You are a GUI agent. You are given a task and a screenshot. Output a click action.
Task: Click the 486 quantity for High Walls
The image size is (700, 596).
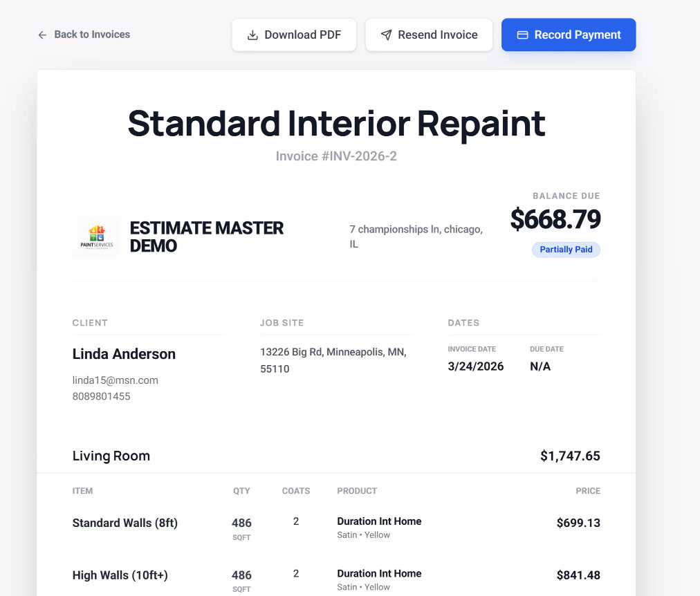coord(241,575)
